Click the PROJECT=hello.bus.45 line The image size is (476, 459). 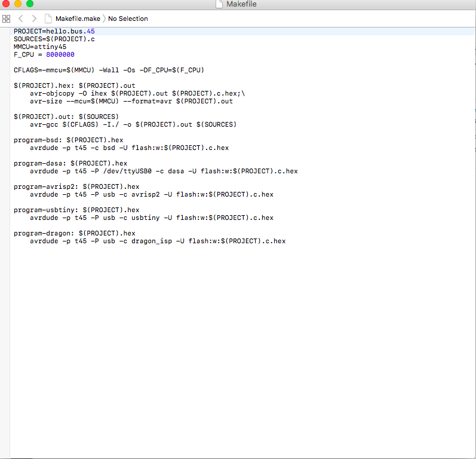coord(54,31)
